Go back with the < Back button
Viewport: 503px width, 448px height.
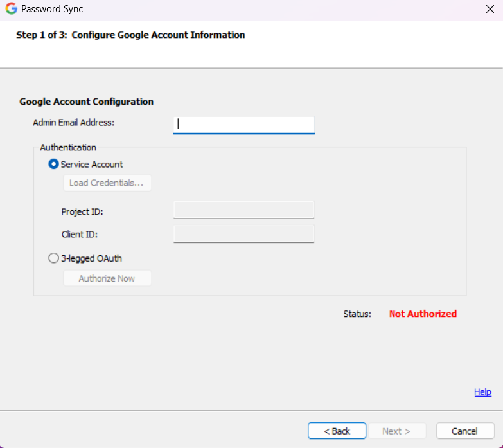[337, 431]
